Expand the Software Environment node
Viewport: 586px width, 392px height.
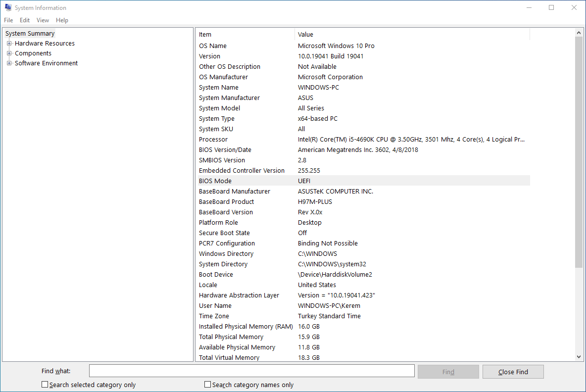coord(9,63)
